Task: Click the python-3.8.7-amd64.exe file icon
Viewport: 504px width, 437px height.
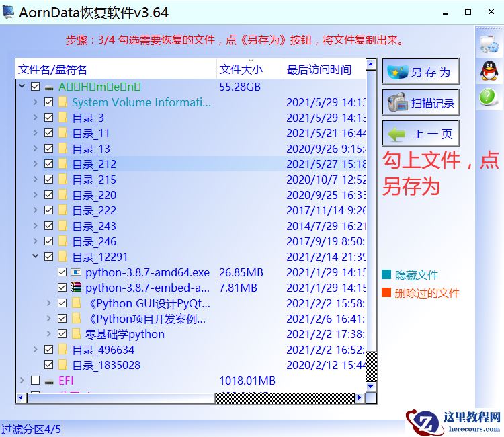Action: click(76, 272)
